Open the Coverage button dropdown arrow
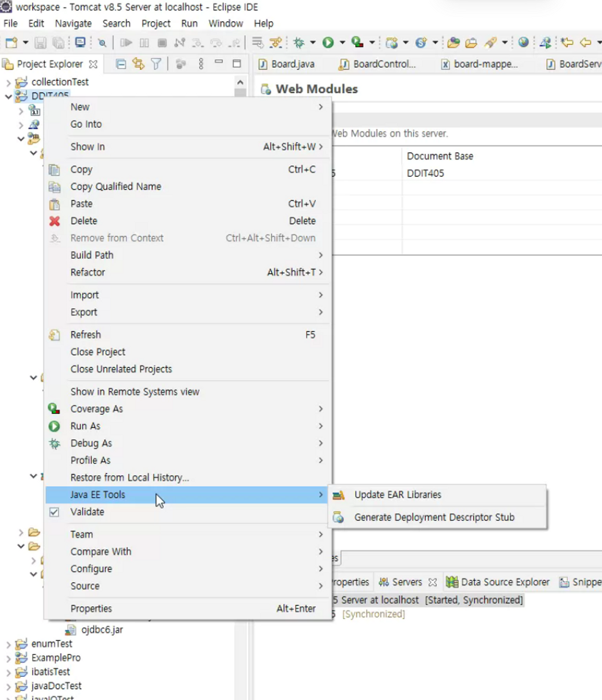Viewport: 602px width, 700px height. click(372, 43)
